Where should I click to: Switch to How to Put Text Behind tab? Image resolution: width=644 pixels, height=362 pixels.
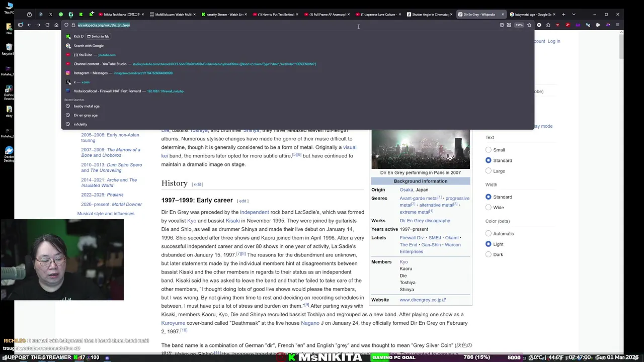(275, 15)
